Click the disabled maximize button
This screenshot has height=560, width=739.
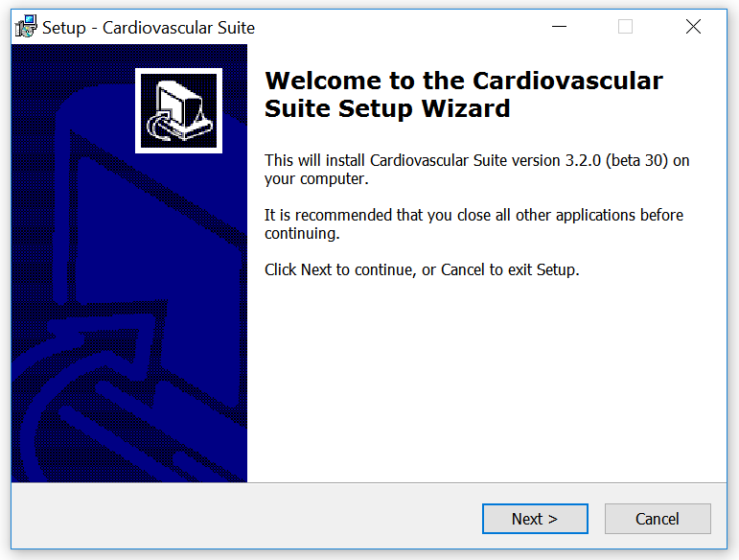[625, 27]
